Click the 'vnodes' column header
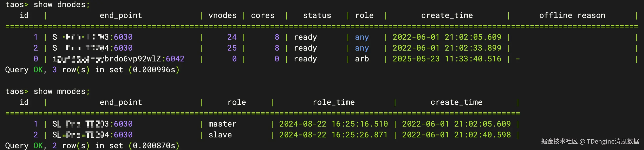 222,16
